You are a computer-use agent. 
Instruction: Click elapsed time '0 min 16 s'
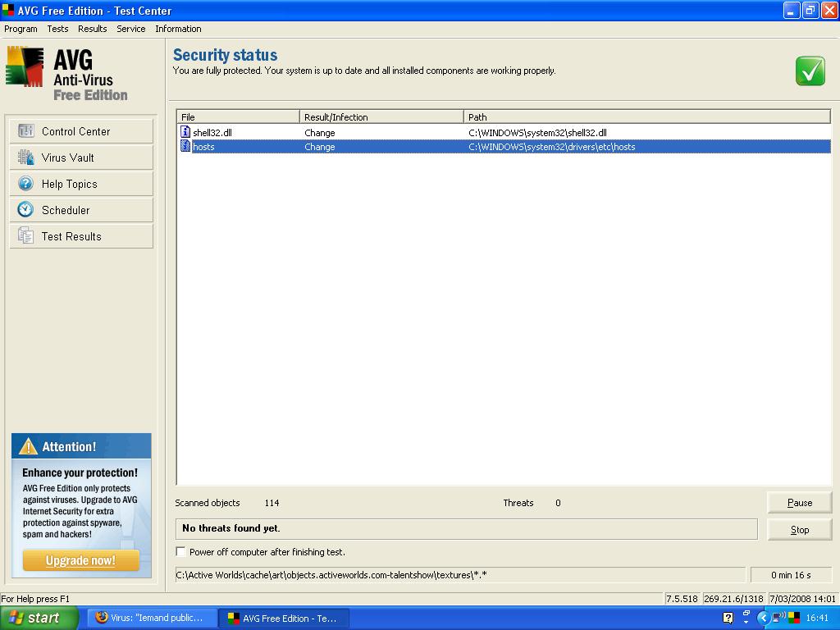791,575
